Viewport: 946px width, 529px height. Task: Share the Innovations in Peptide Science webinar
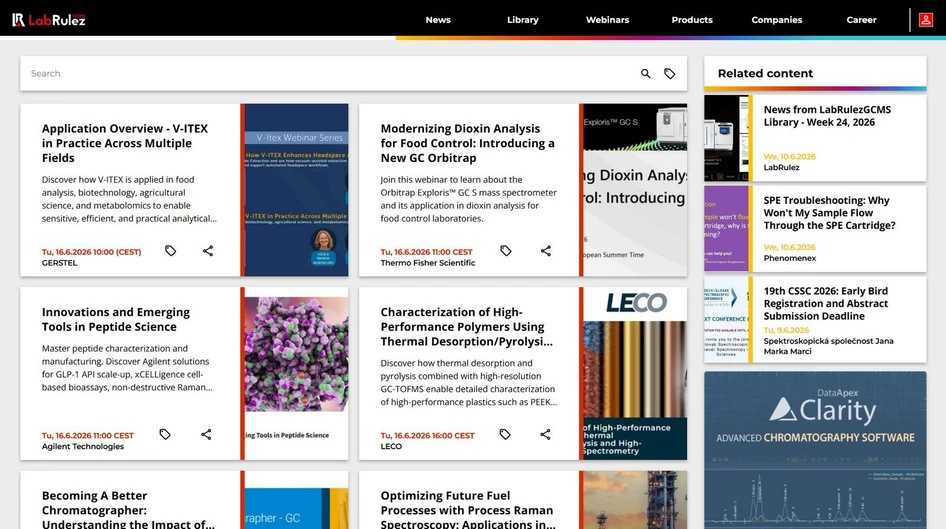coord(206,434)
